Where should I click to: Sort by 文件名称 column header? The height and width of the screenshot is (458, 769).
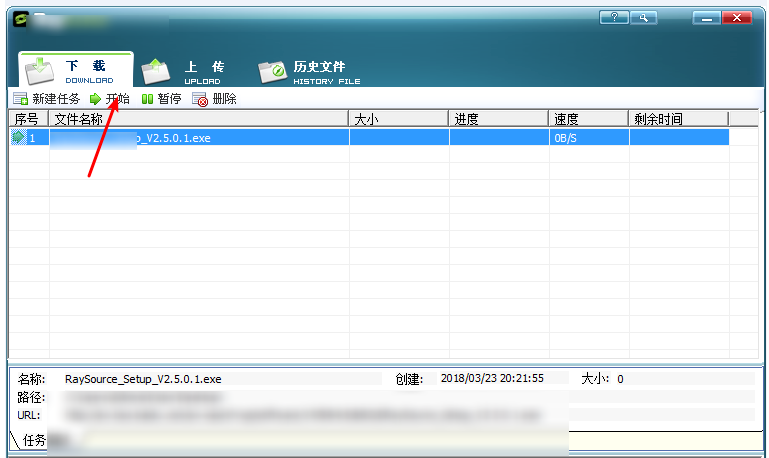click(x=199, y=119)
